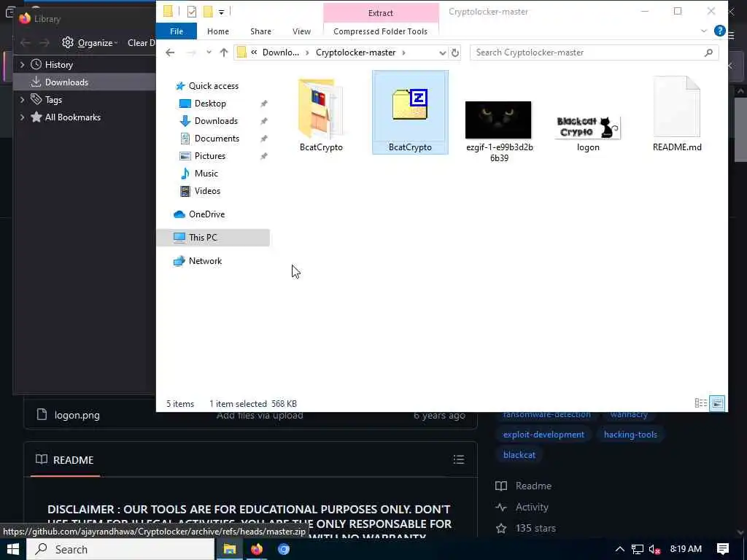Go to Music in navigation pane

[x=206, y=174]
